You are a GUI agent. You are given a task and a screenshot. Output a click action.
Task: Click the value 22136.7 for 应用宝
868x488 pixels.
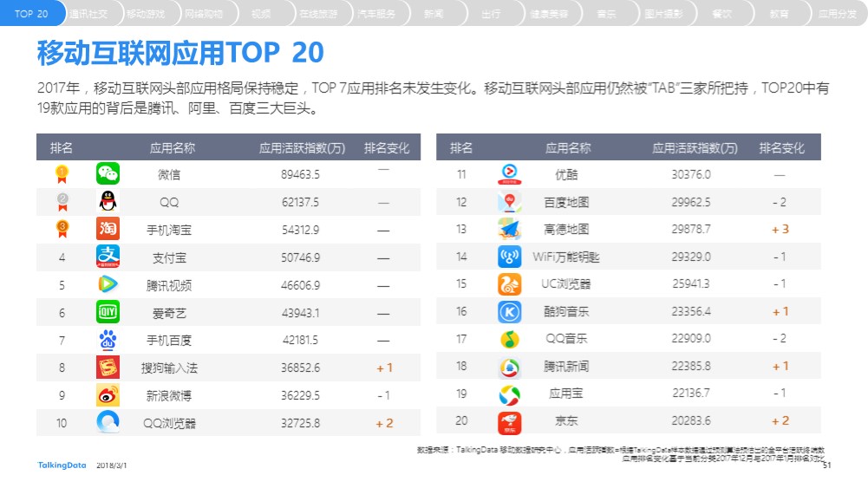pos(691,394)
